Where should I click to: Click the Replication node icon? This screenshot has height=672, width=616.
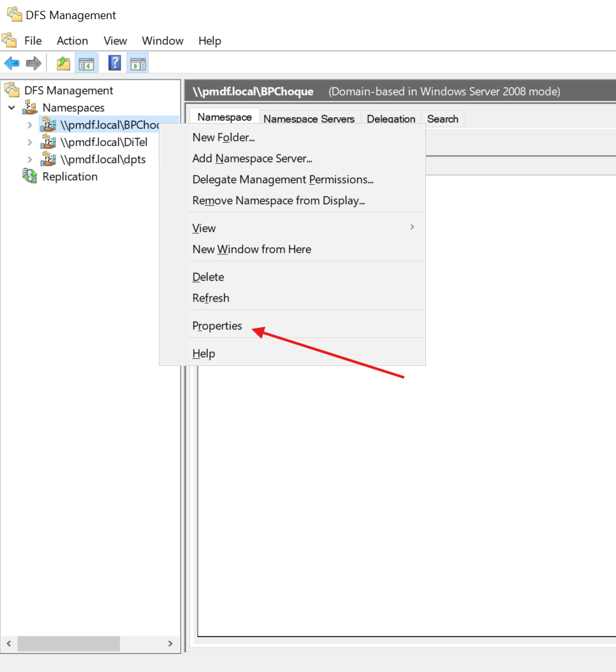tap(30, 177)
